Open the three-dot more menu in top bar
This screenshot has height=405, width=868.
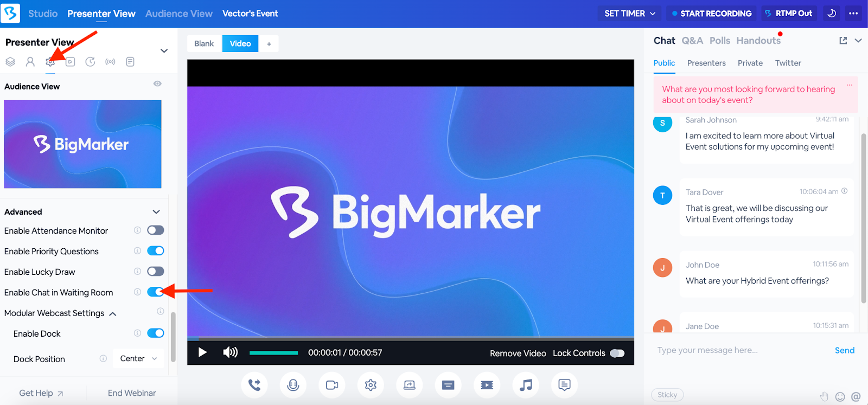(853, 14)
